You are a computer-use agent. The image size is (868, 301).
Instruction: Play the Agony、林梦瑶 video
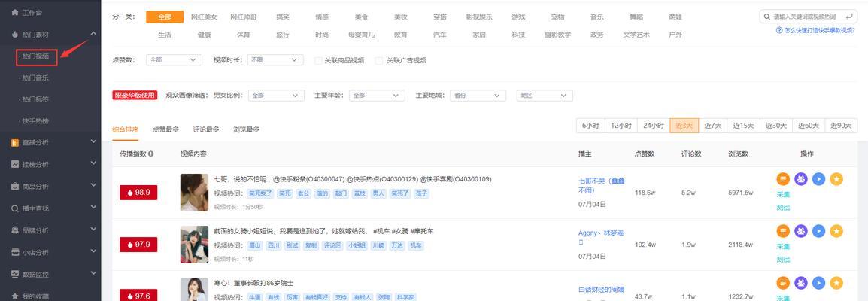[x=818, y=231]
